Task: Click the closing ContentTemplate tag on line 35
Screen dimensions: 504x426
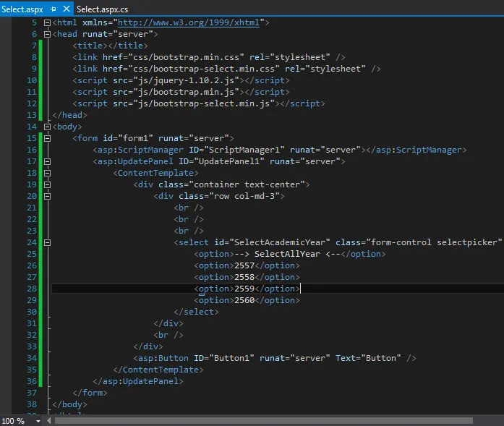Action: pos(158,370)
